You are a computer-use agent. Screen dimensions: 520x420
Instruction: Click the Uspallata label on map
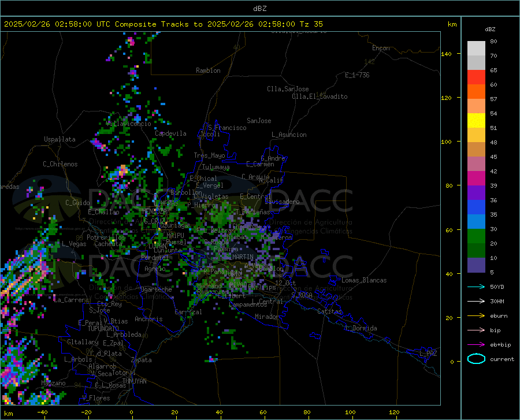[x=60, y=139]
